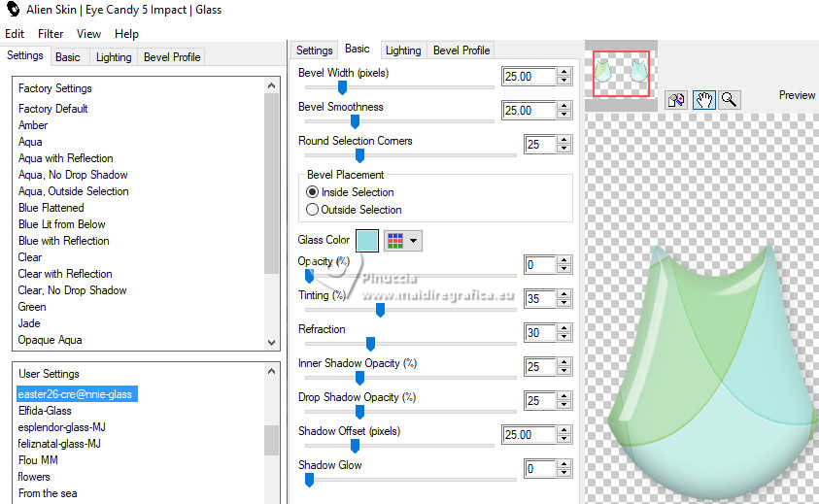This screenshot has width=819, height=504.
Task: Select the hand pan tool
Action: click(703, 99)
